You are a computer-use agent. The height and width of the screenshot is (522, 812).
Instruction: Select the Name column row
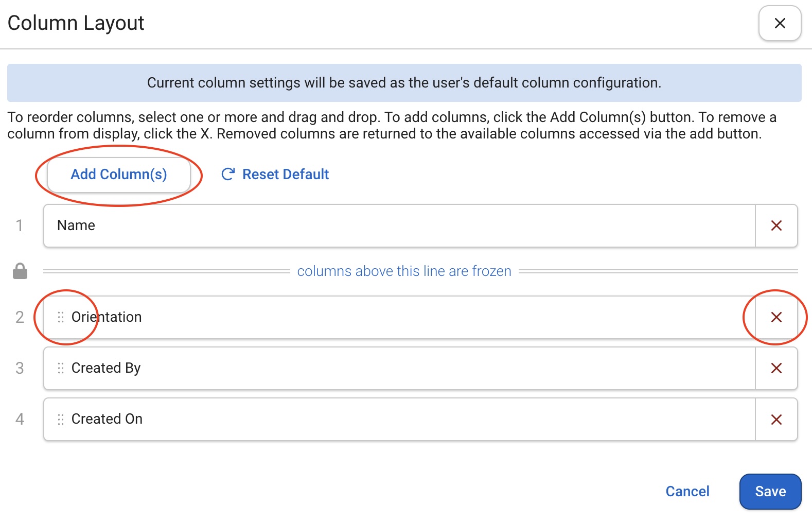tap(399, 225)
